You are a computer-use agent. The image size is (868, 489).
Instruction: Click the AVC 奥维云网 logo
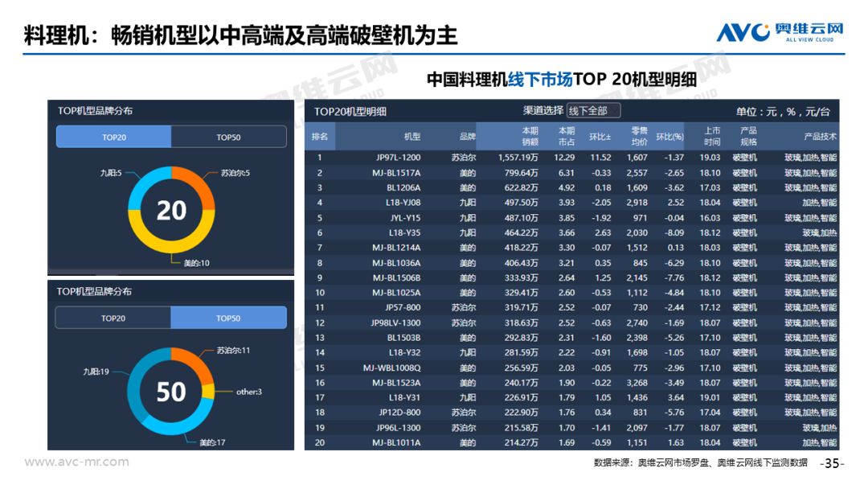(x=780, y=32)
